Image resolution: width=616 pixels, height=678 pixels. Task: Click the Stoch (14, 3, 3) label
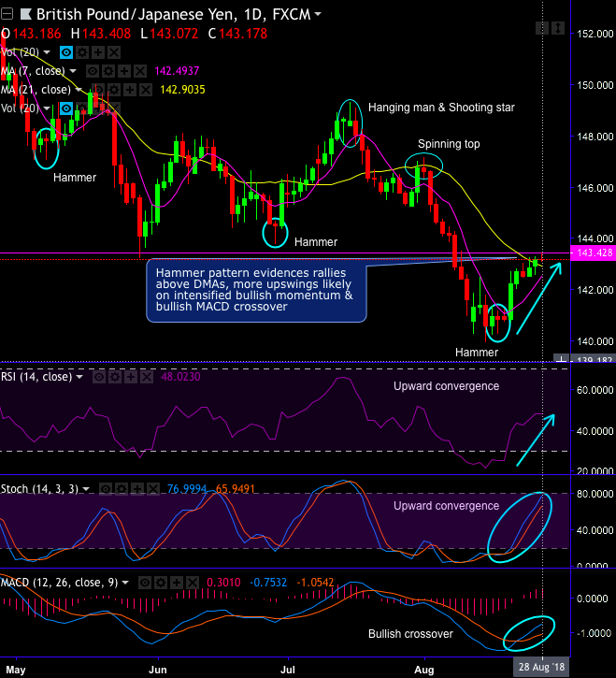(39, 489)
